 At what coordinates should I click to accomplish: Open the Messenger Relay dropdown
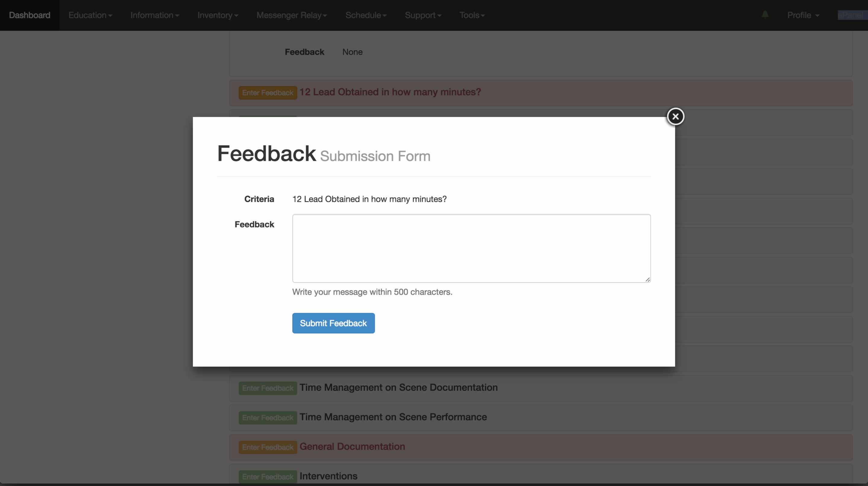(x=291, y=15)
